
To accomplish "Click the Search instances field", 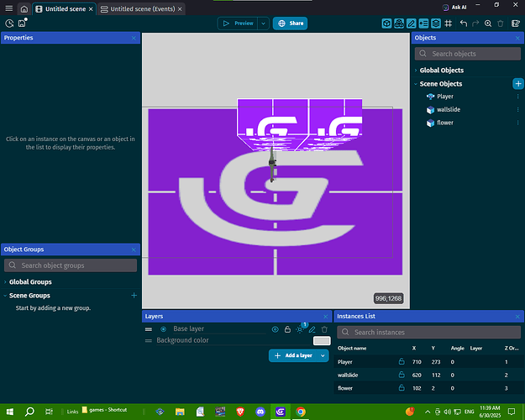I will point(429,333).
